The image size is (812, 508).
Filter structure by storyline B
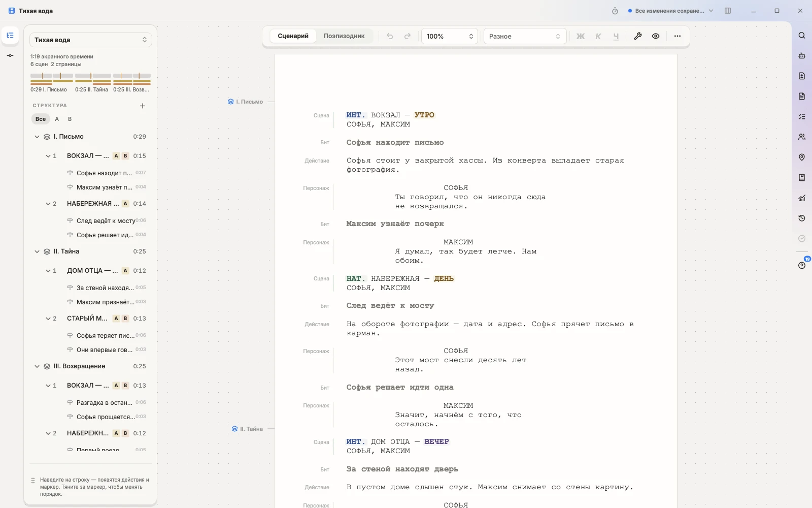70,119
